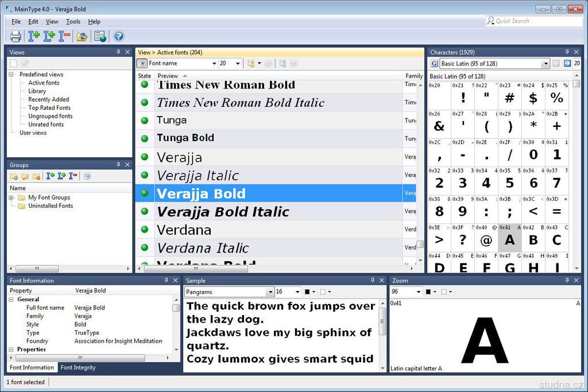Open the Edit menu
This screenshot has height=392, width=588.
coord(33,21)
